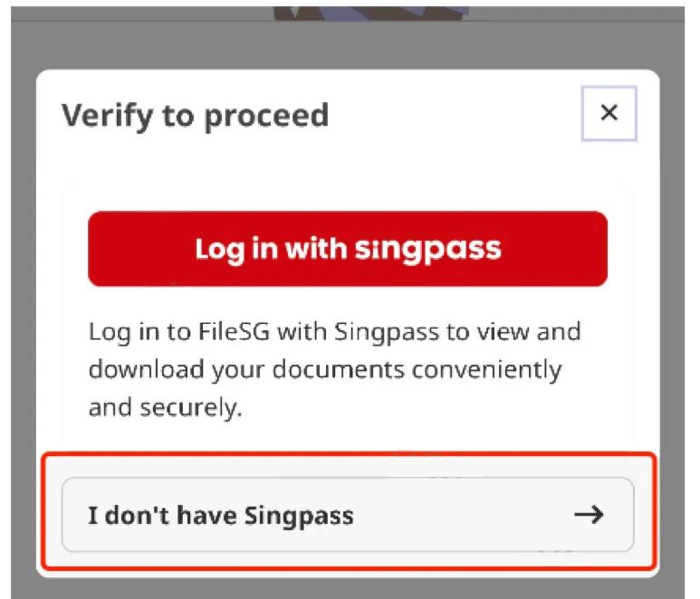The height and width of the screenshot is (599, 700).
Task: Click the right arrow icon
Action: [590, 516]
